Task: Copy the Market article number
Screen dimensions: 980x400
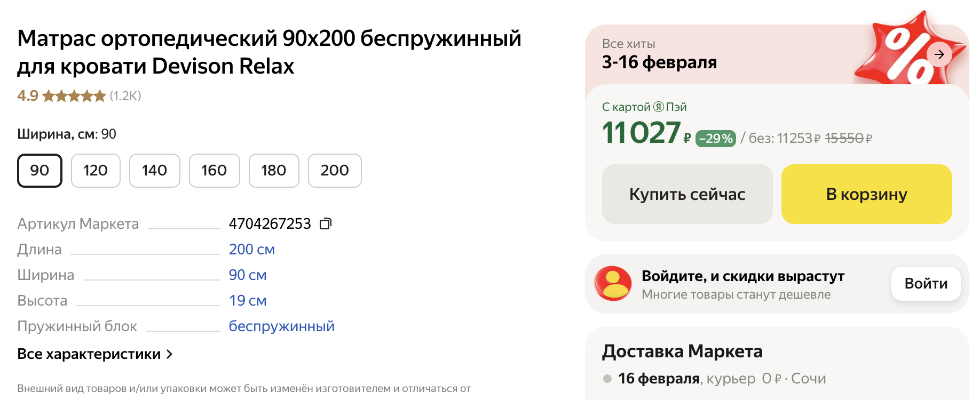Action: coord(326,223)
